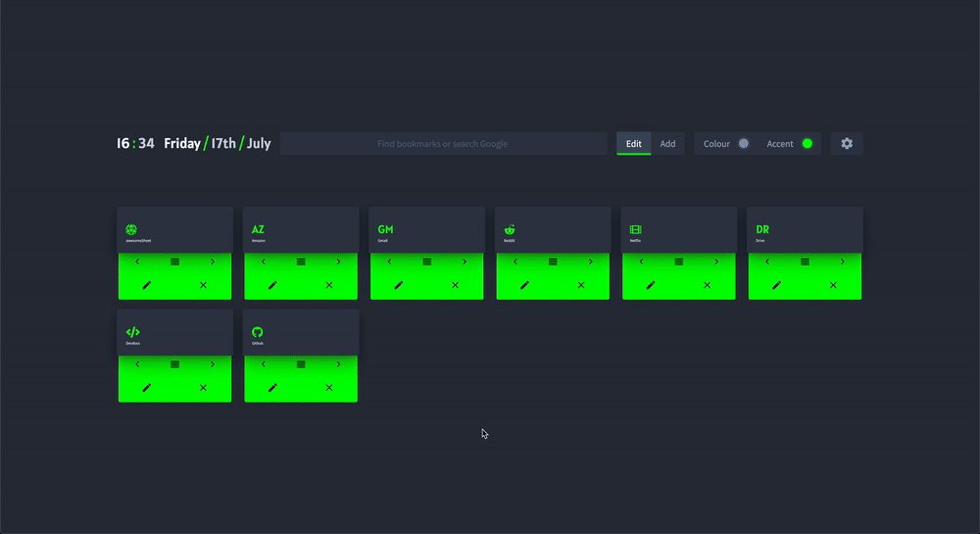
Task: Move Gmail bookmark left with arrow
Action: click(x=389, y=262)
